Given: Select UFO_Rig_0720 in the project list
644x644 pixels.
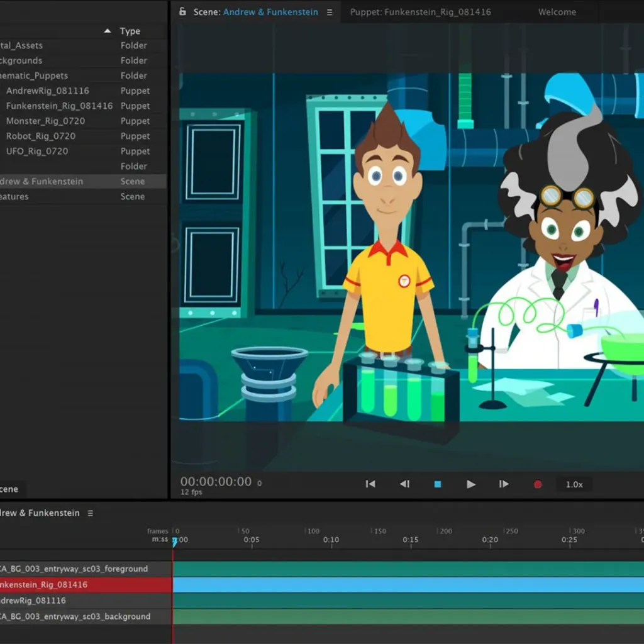Looking at the screenshot, I should click(x=83, y=152).
